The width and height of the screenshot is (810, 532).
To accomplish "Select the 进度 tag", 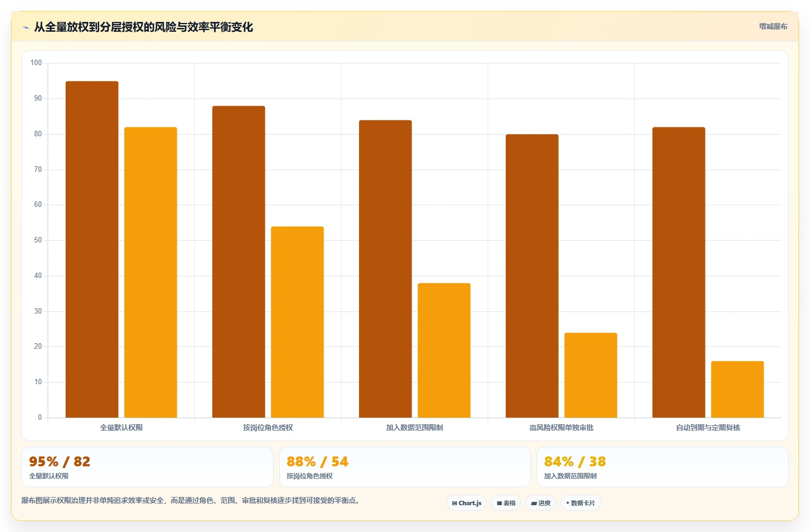I will tap(541, 503).
